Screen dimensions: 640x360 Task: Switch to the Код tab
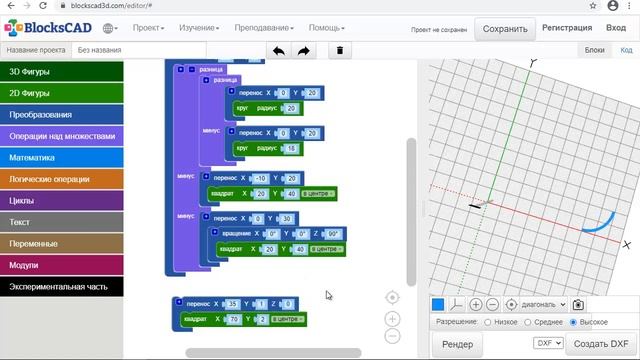(x=626, y=50)
